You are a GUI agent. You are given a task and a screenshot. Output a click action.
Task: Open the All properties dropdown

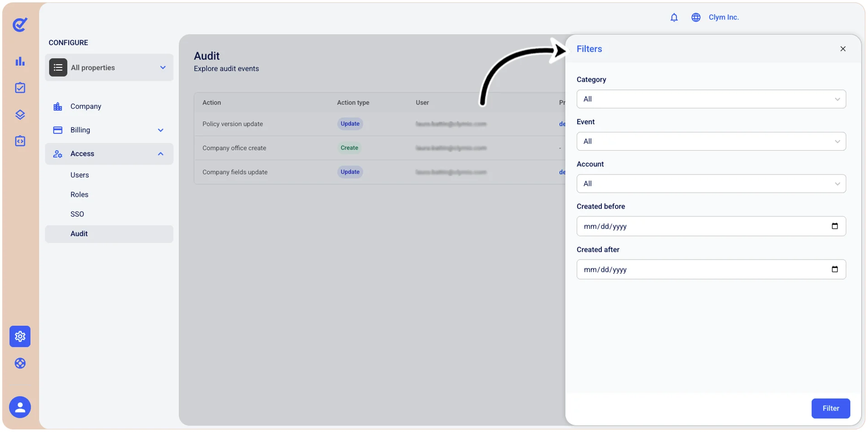tap(109, 67)
